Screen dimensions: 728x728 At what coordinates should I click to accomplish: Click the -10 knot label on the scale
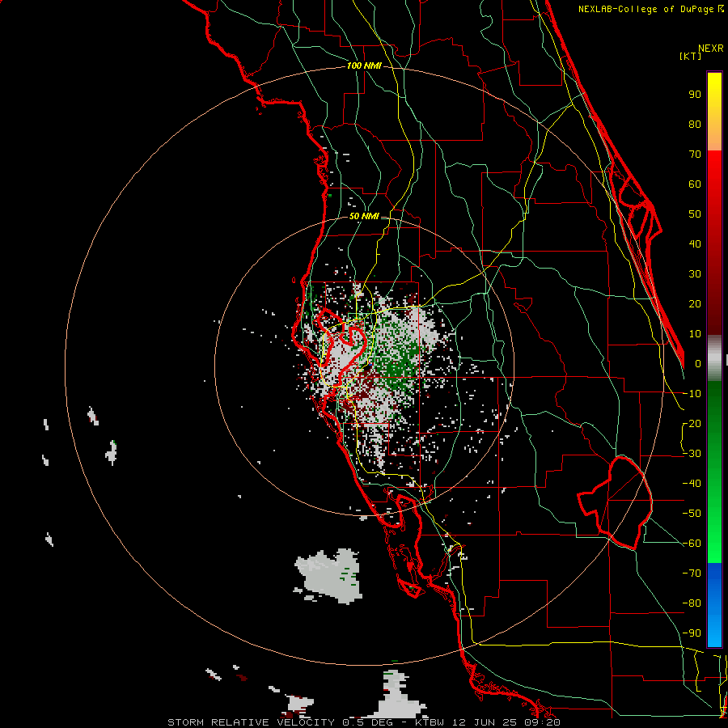692,394
